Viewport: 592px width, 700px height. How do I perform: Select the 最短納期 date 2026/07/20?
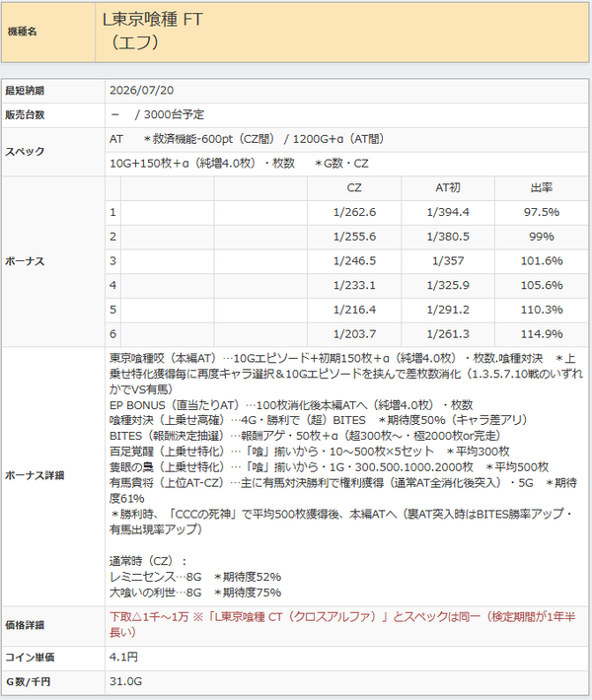click(141, 91)
